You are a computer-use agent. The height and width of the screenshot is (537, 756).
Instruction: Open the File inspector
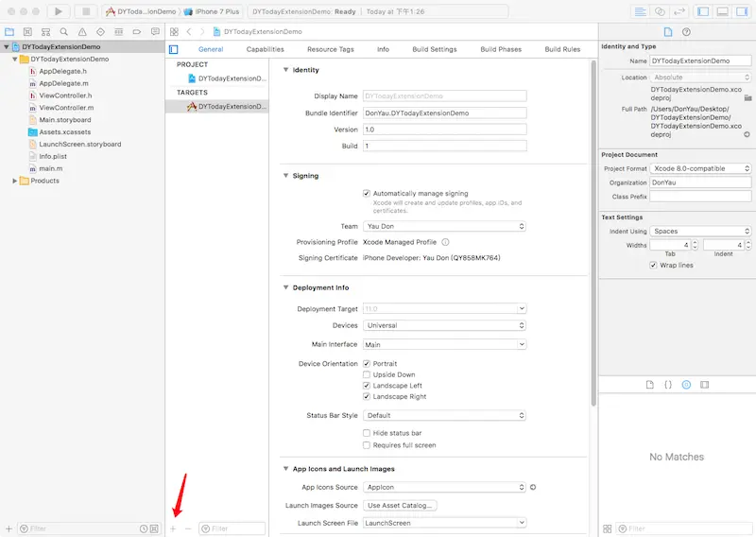[668, 32]
